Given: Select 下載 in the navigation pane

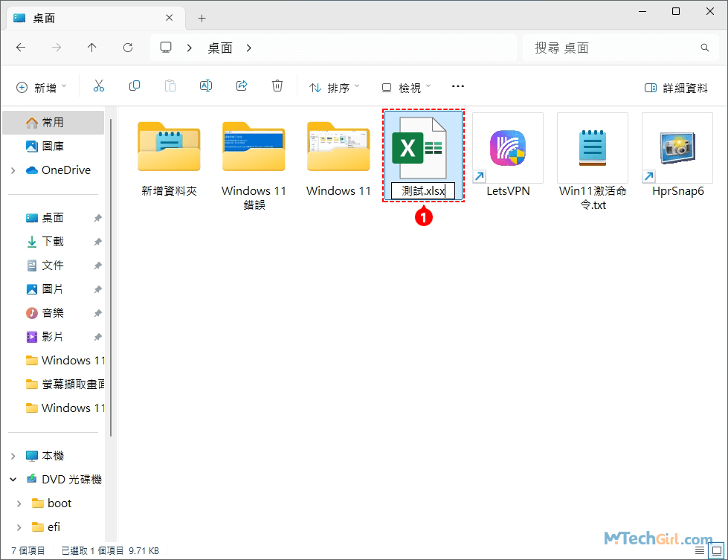Looking at the screenshot, I should [53, 242].
